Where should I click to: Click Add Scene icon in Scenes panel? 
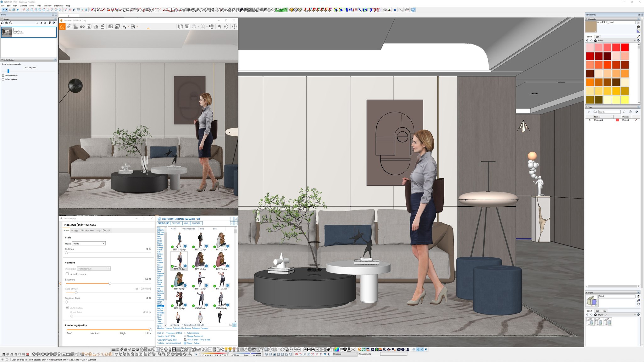pyautogui.click(x=7, y=23)
